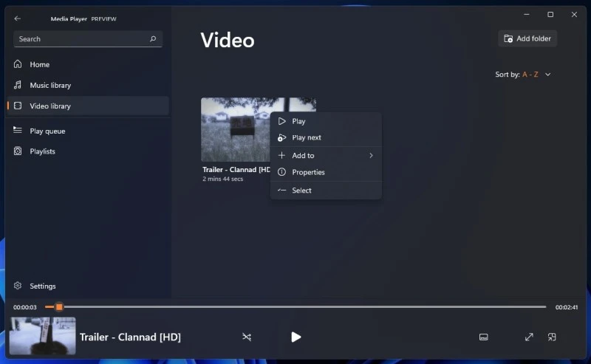Choose Play next in context menu
591x364 pixels.
(x=326, y=137)
